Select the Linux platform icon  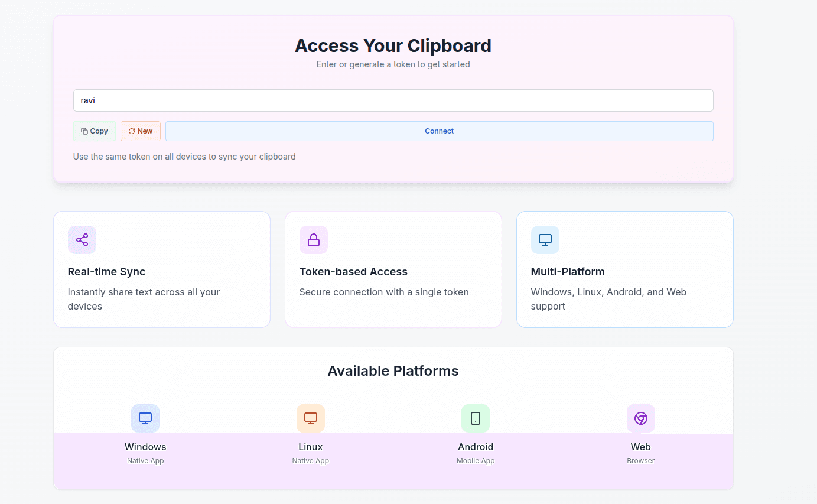[x=310, y=418]
